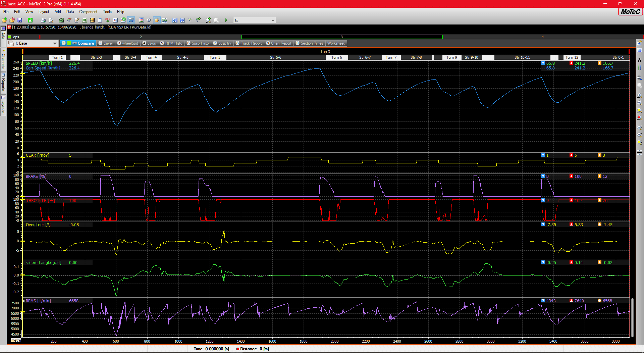Select the Susp Histo worksheet
This screenshot has width=644, height=353.
(198, 43)
